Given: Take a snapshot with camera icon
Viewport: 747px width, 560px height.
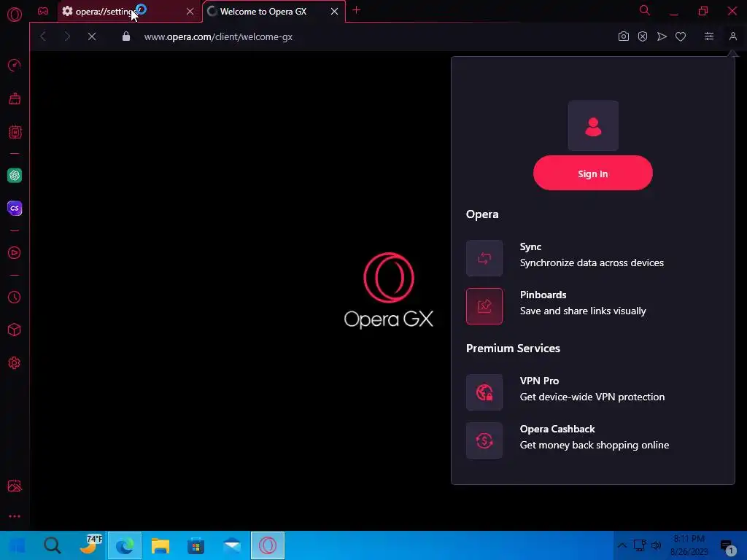Looking at the screenshot, I should point(623,36).
